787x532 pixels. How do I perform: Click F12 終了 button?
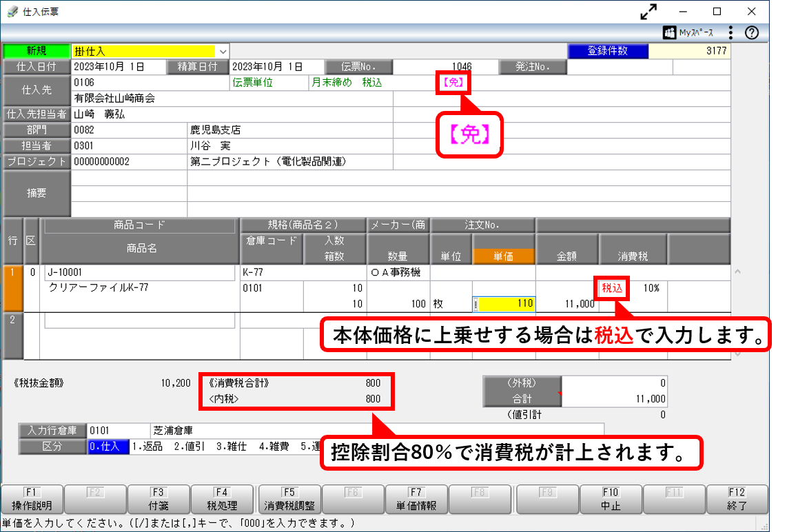(x=737, y=499)
